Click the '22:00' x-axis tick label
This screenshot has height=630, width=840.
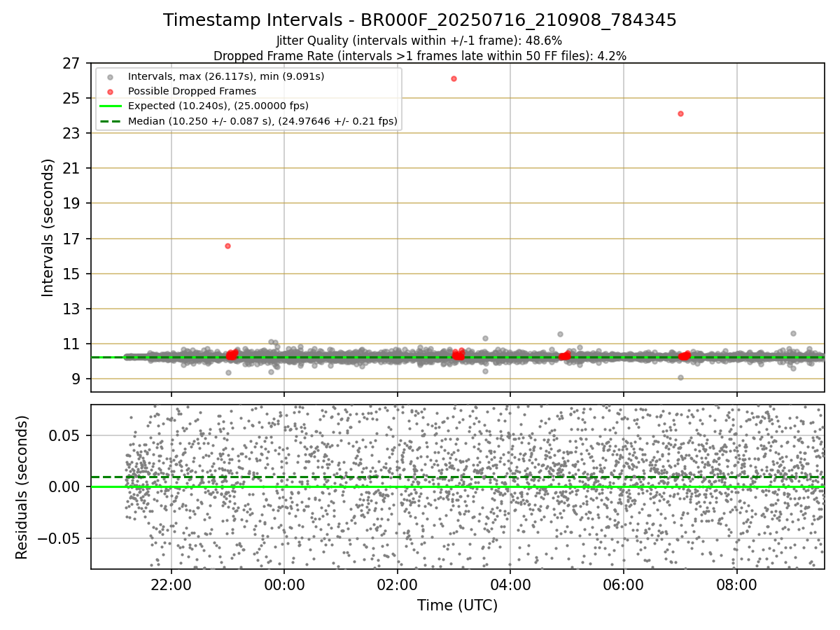171,584
